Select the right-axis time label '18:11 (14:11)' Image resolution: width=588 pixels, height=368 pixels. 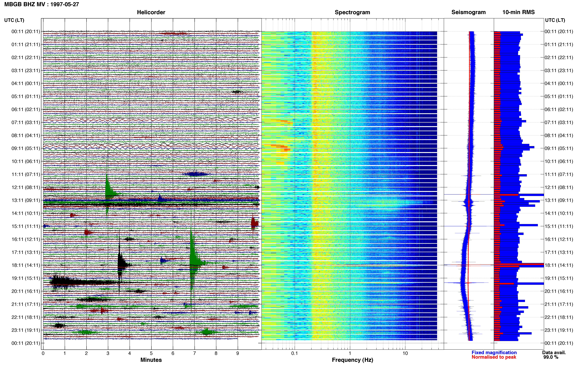(x=559, y=265)
